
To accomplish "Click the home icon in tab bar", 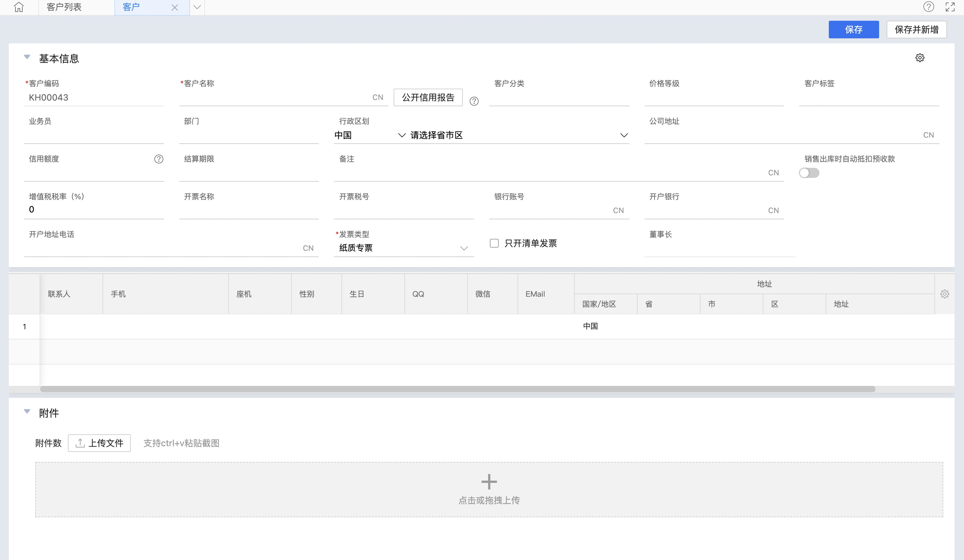I will pyautogui.click(x=19, y=7).
